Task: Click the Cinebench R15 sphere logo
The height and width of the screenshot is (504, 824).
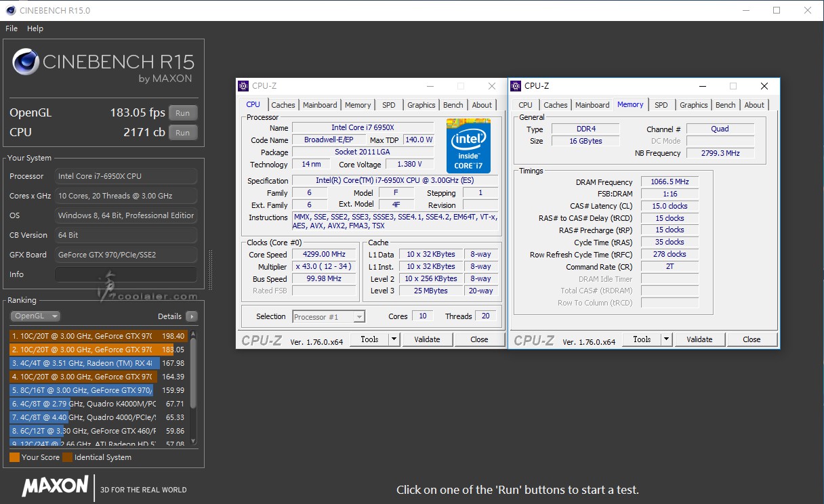Action: (x=25, y=62)
